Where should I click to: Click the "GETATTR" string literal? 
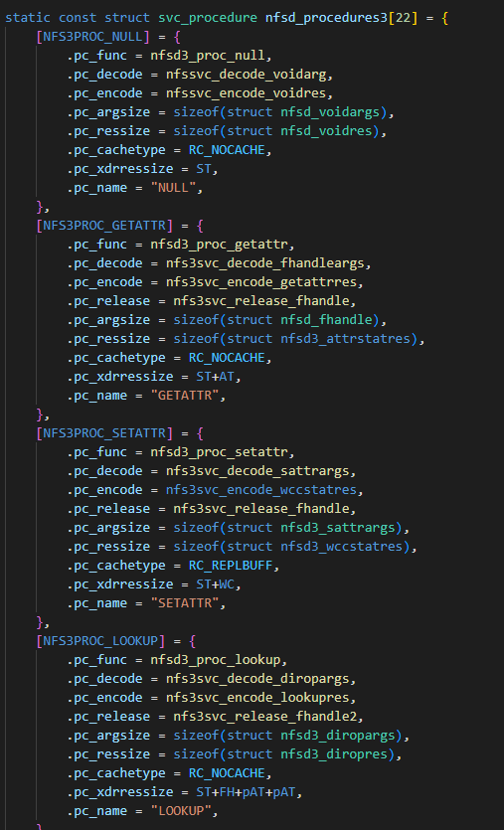pyautogui.click(x=189, y=396)
